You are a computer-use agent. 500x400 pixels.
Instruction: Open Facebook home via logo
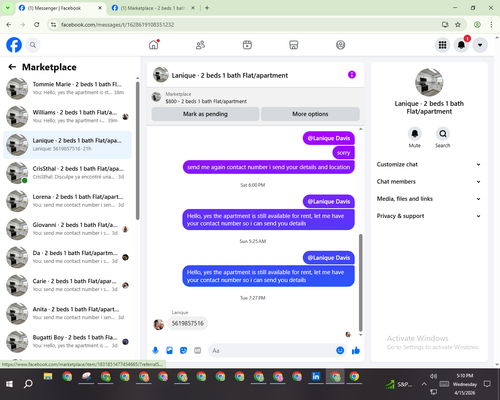(x=14, y=45)
